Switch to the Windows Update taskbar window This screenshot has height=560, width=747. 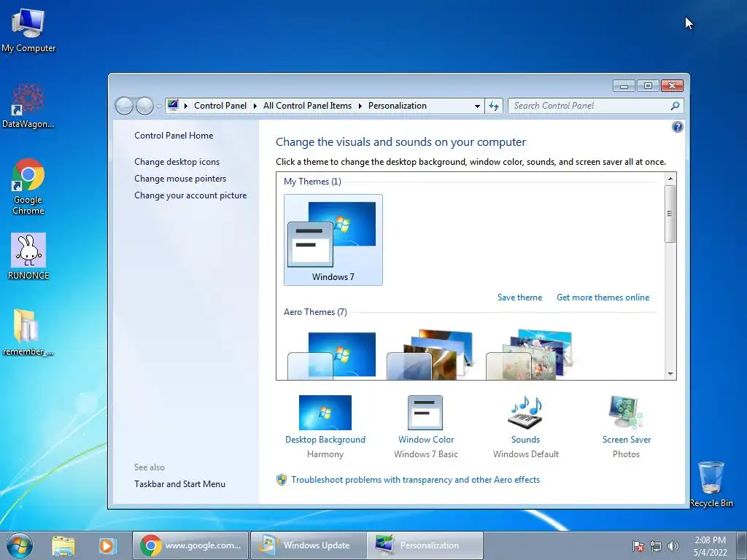coord(309,545)
